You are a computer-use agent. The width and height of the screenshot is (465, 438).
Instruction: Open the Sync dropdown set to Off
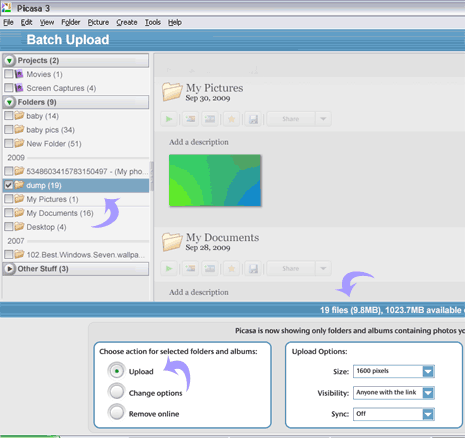coord(428,414)
